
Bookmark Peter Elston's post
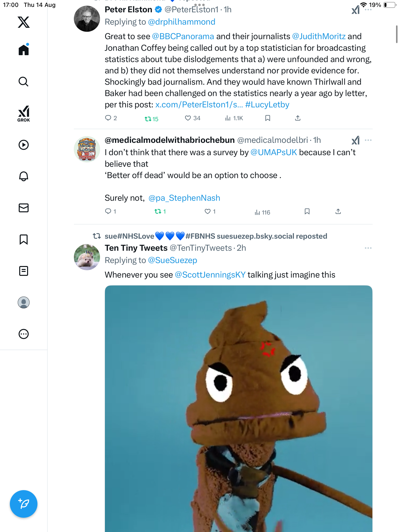click(x=268, y=118)
